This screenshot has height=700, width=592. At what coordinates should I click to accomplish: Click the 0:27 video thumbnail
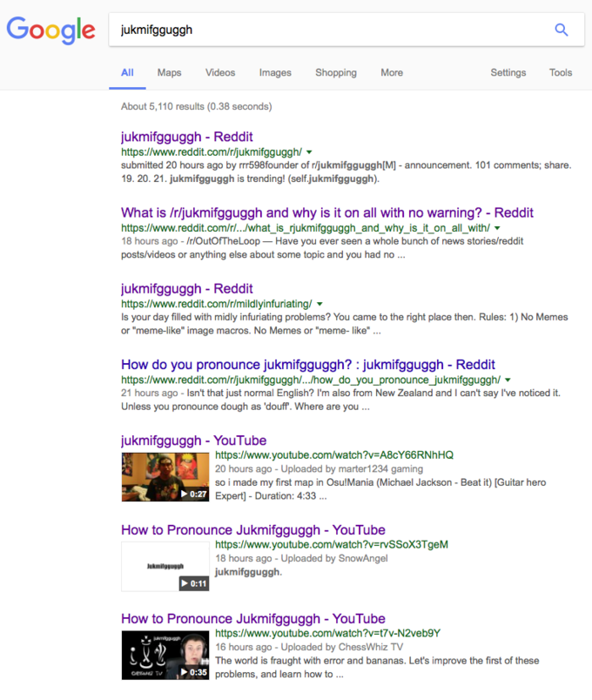pyautogui.click(x=165, y=477)
